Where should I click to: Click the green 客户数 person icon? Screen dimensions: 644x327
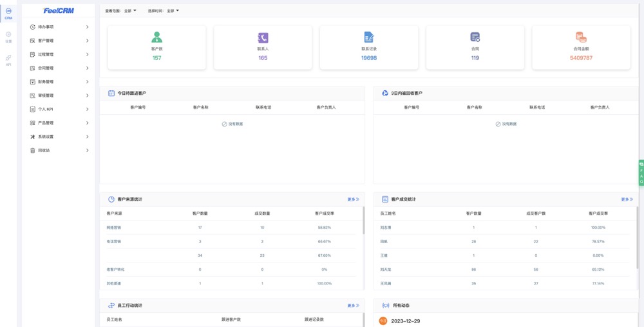[x=156, y=37]
